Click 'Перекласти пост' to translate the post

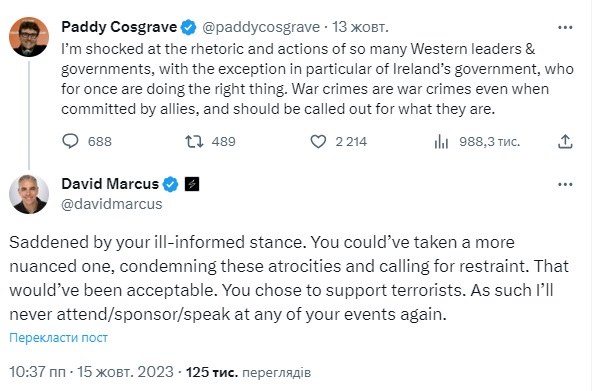[x=58, y=338]
